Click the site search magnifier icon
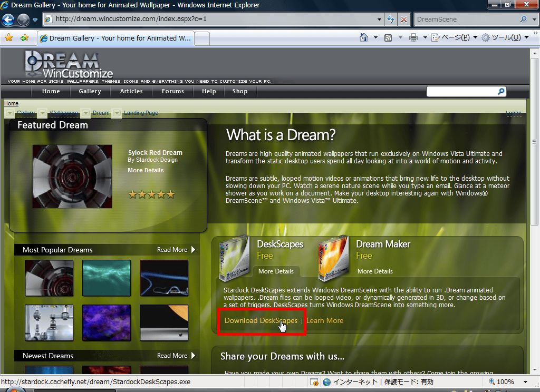 tap(501, 91)
